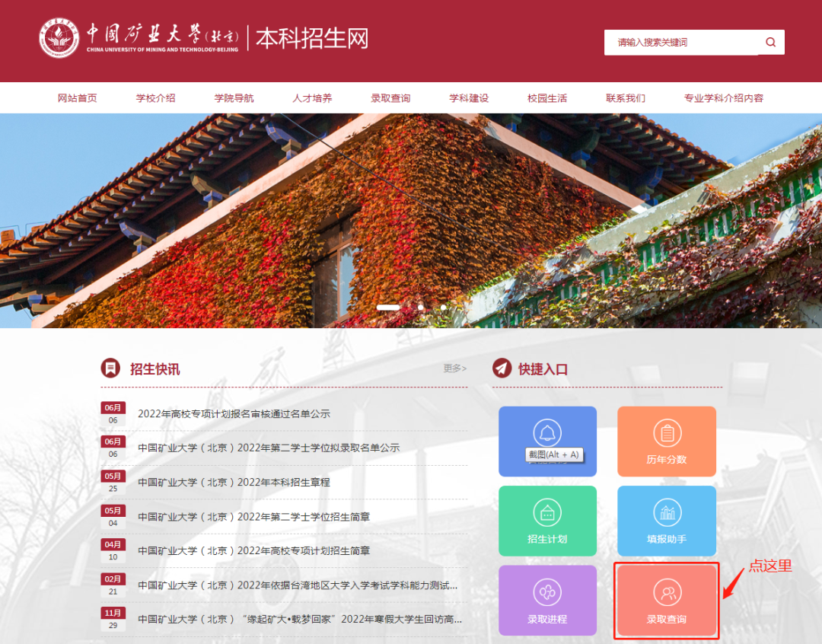
Task: Click the search magnifier icon
Action: (x=770, y=43)
